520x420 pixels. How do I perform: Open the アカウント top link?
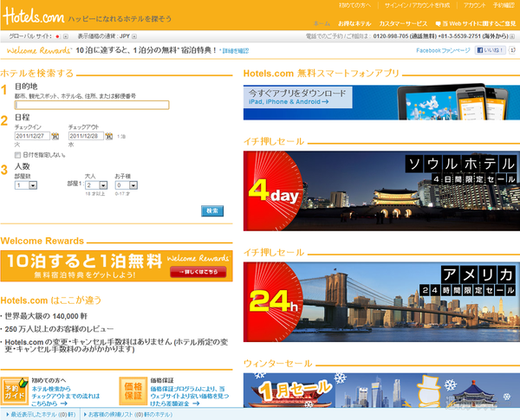(x=474, y=5)
